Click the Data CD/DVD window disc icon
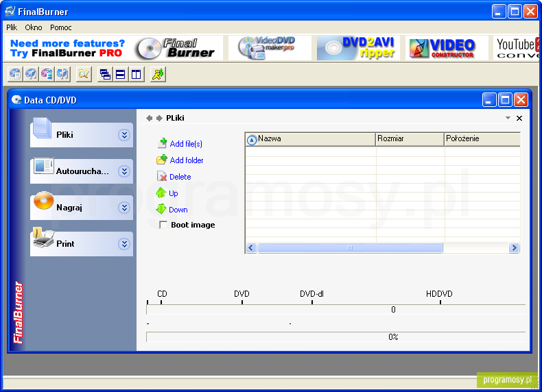 [x=16, y=99]
